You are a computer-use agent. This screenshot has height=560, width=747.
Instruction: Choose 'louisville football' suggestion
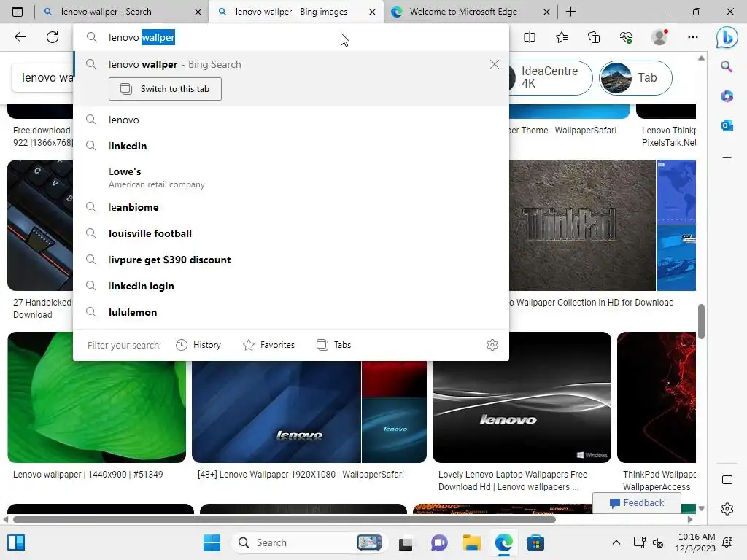[x=291, y=233]
